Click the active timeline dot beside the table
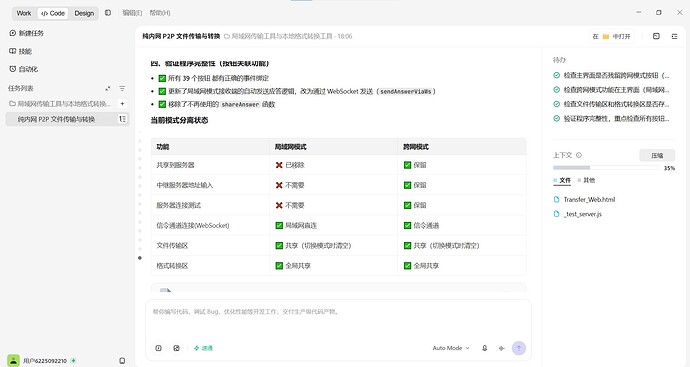The image size is (690, 367). coord(140,258)
